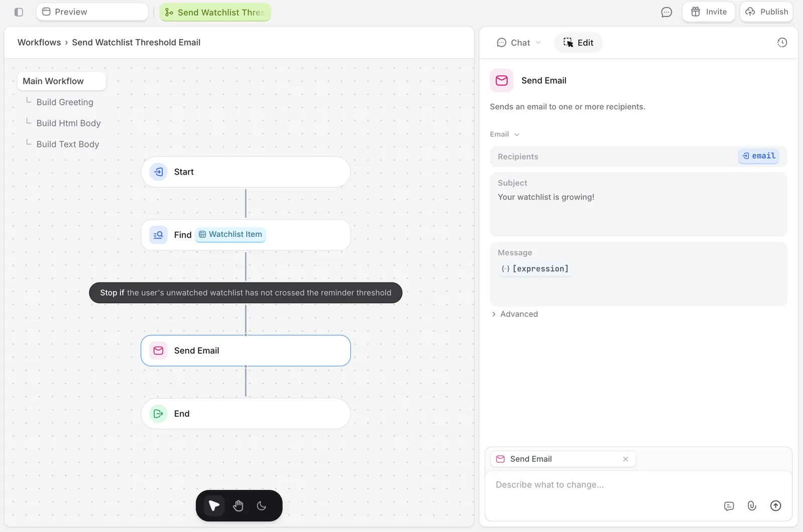Edit the Subject text field
Screen dimensions: 803x532
[638, 204]
